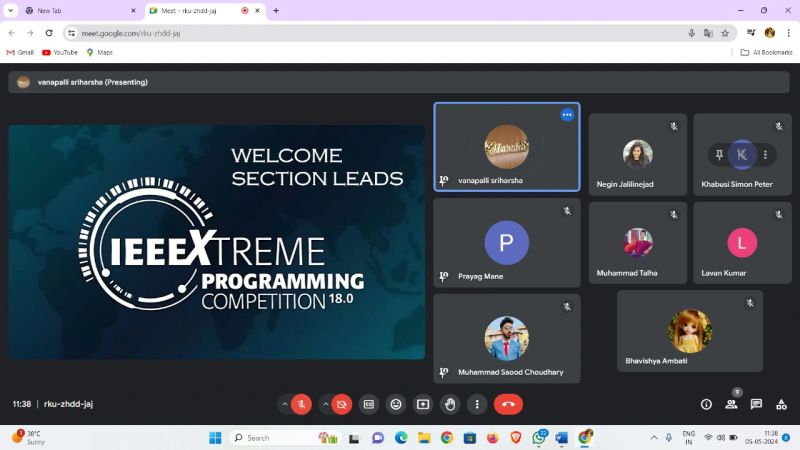
Task: Open options on vanapalli sriharsha tile
Action: click(567, 115)
